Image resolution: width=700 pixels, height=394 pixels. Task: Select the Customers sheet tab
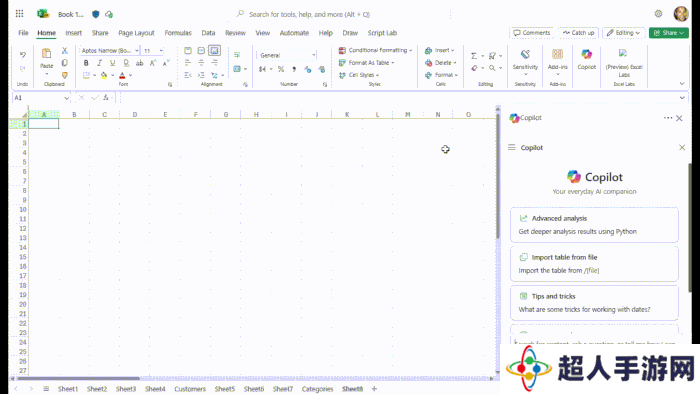(190, 389)
